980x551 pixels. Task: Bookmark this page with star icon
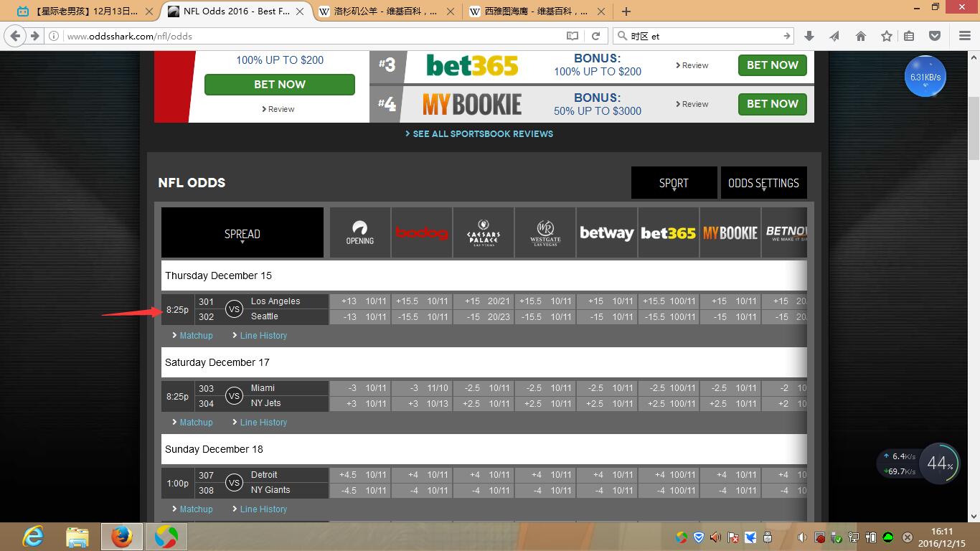pos(887,36)
